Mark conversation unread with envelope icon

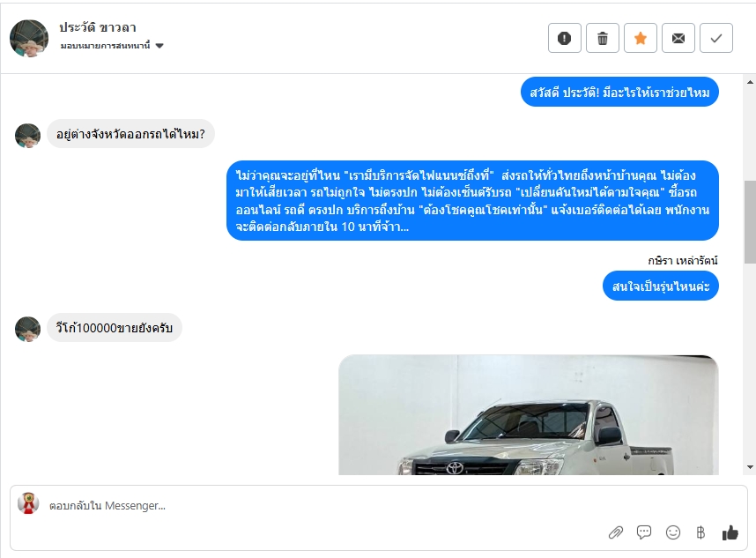tap(678, 38)
